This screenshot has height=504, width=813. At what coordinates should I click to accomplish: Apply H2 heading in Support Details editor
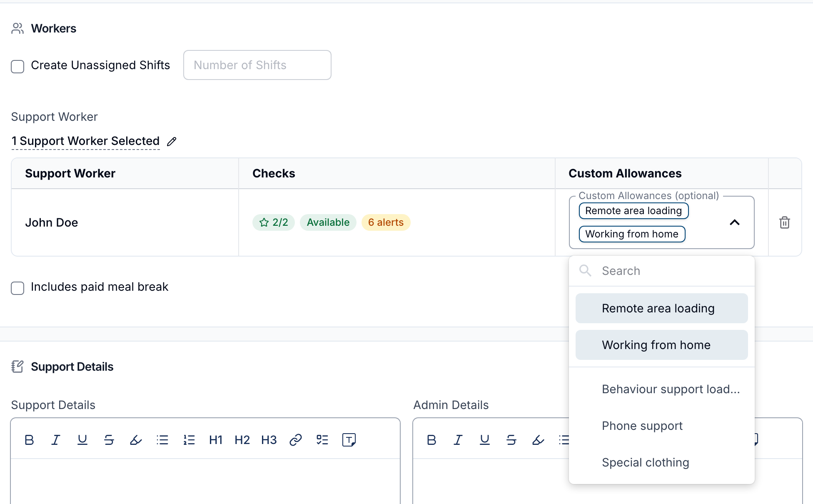click(x=242, y=440)
